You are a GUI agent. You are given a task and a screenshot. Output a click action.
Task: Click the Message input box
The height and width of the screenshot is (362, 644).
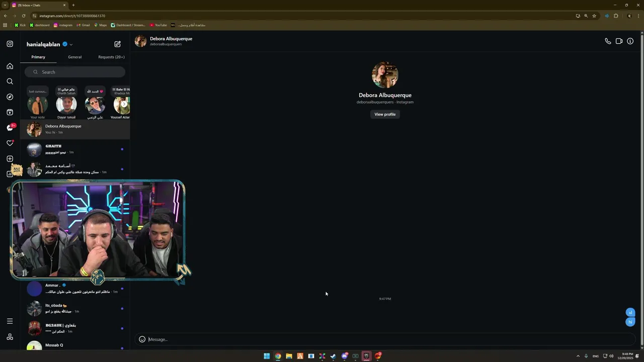[385, 339]
